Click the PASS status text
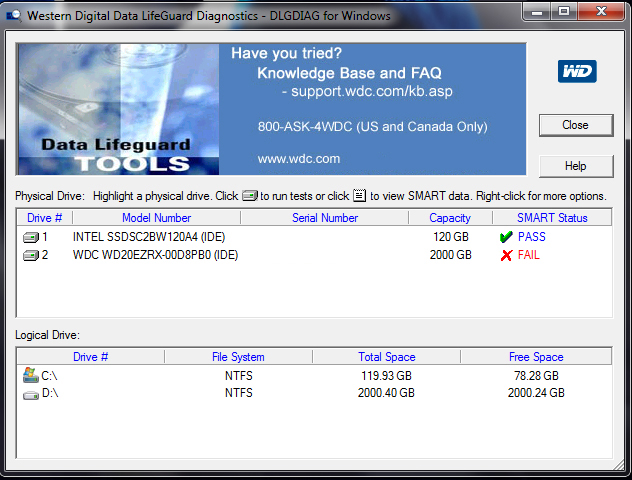The height and width of the screenshot is (480, 632). click(x=532, y=237)
